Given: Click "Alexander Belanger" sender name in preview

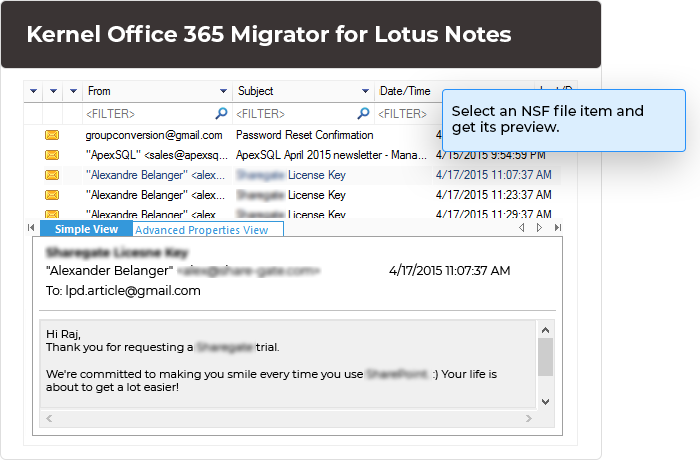Looking at the screenshot, I should (x=109, y=271).
